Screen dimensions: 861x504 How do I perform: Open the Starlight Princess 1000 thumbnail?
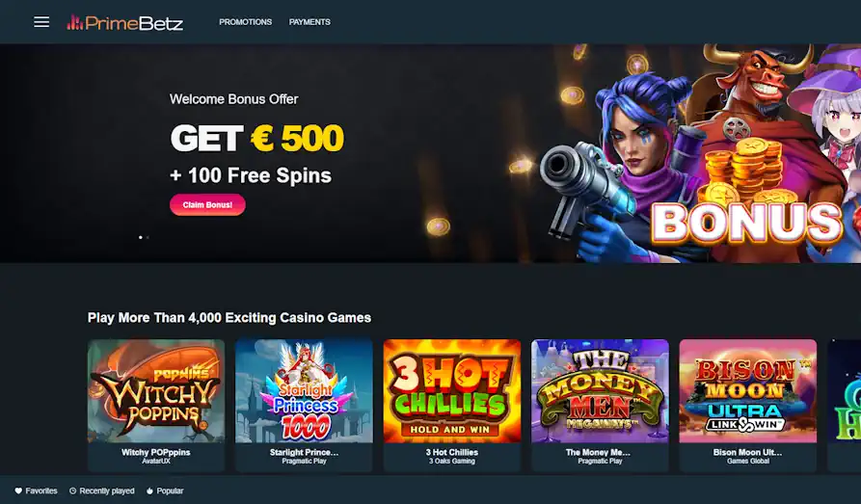305,391
